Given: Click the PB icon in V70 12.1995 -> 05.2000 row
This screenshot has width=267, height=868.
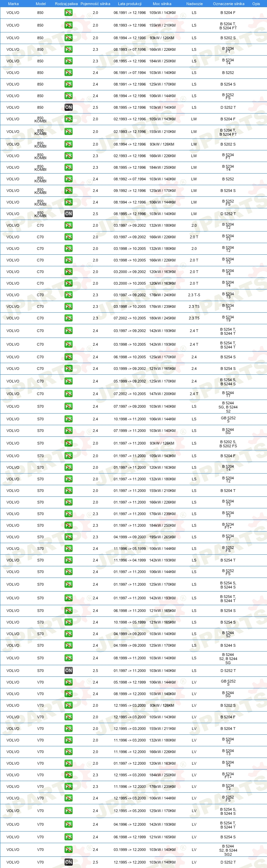Looking at the screenshot, I should pos(69,811).
